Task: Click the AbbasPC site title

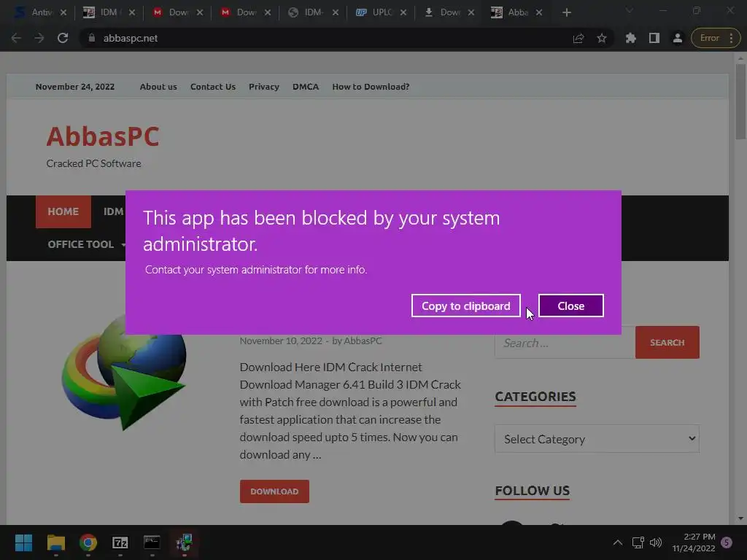Action: [103, 136]
